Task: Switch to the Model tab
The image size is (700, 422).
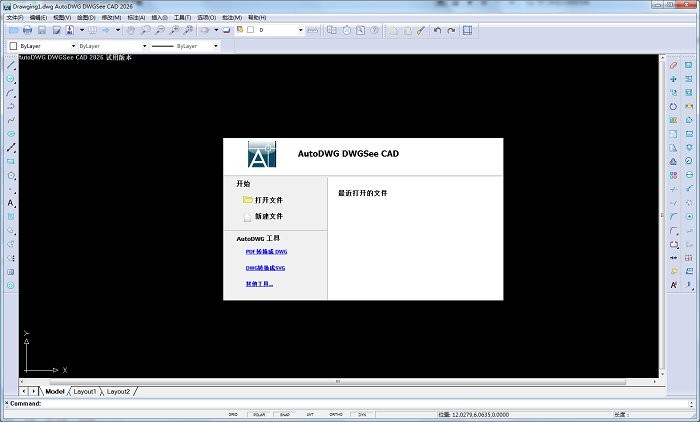Action: point(54,392)
